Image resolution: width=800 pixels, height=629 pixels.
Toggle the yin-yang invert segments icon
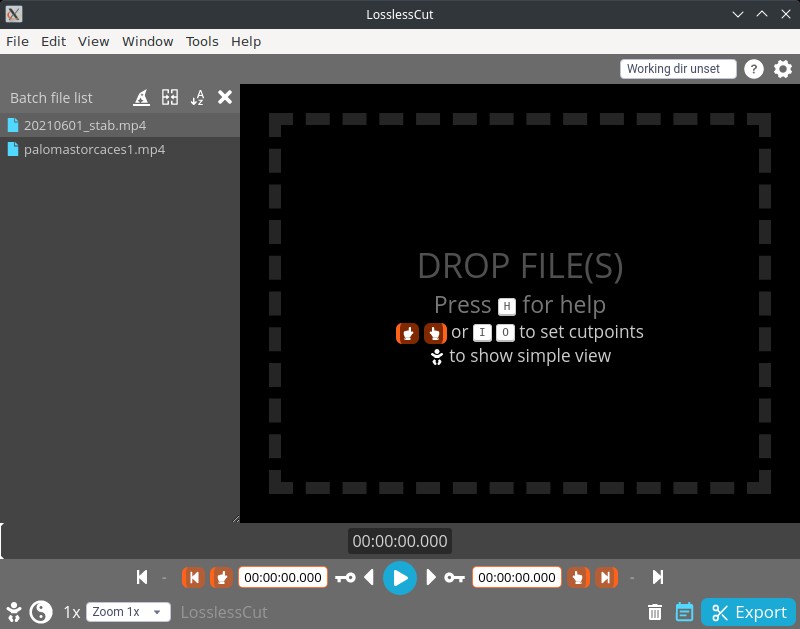coord(41,612)
